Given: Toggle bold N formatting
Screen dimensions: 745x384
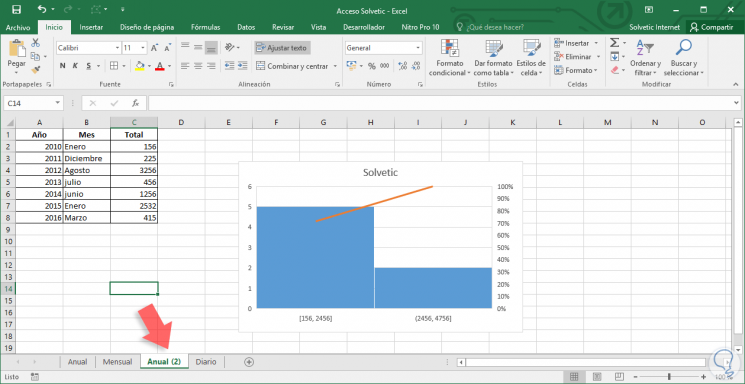Looking at the screenshot, I should [62, 66].
